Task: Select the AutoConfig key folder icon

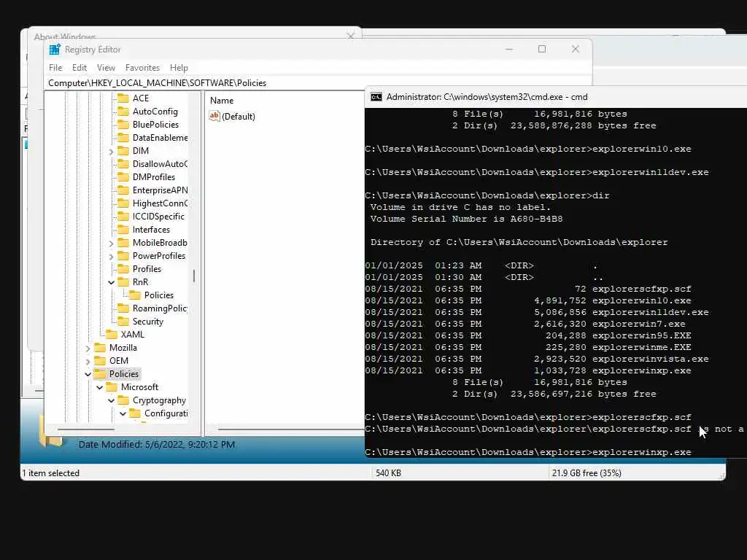Action: 123,112
